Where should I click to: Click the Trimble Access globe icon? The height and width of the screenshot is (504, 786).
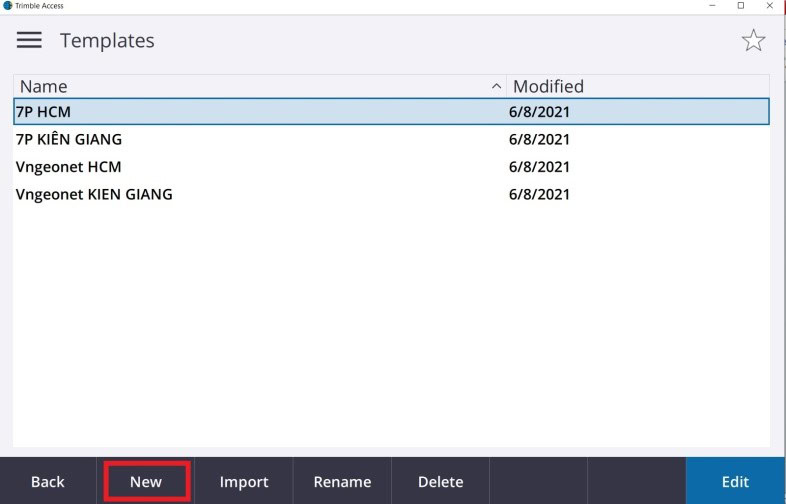pyautogui.click(x=8, y=6)
